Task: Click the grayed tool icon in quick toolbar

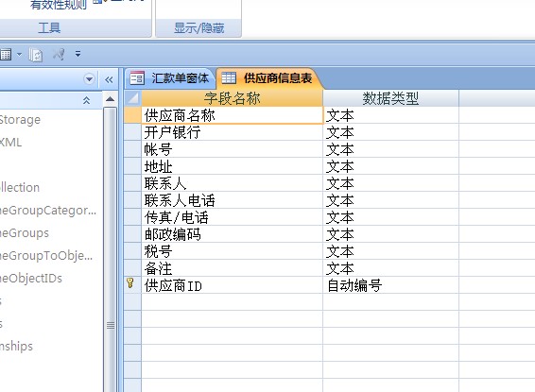Action: click(x=59, y=54)
